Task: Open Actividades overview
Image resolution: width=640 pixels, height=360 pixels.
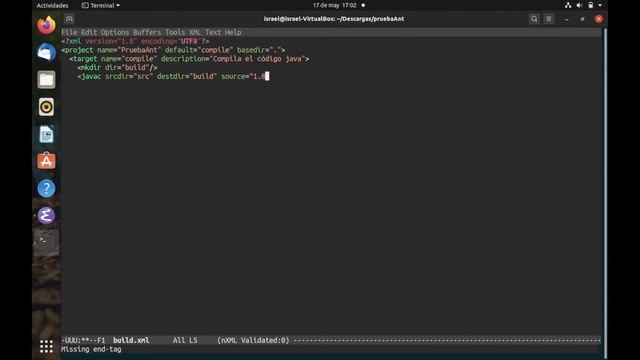Action: point(52,5)
